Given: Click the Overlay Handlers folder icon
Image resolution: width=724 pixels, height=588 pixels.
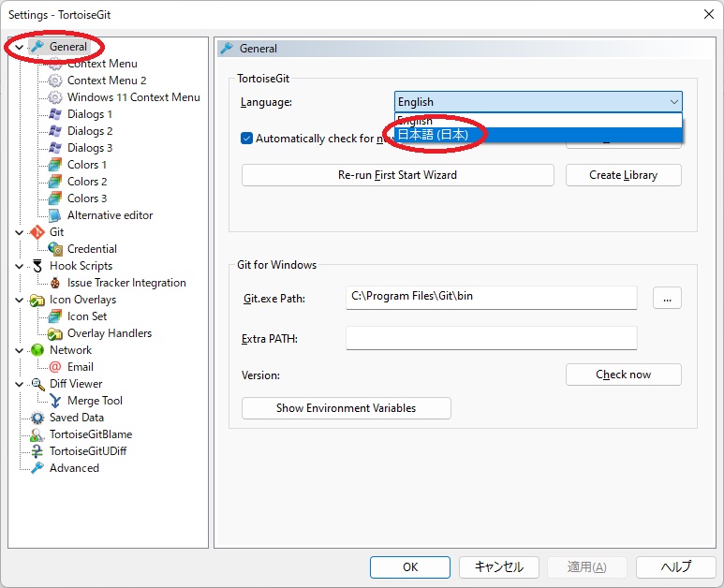Looking at the screenshot, I should coord(55,333).
